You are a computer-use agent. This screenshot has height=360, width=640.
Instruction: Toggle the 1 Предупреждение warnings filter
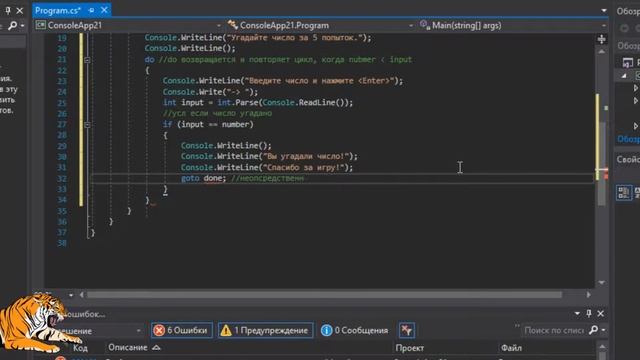tap(265, 330)
